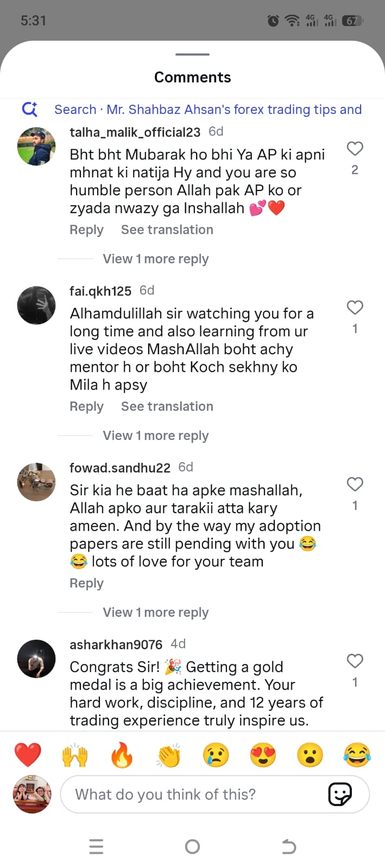385x868 pixels.
Task: Like fowad.sandhu22's comment with heart
Action: [x=355, y=484]
